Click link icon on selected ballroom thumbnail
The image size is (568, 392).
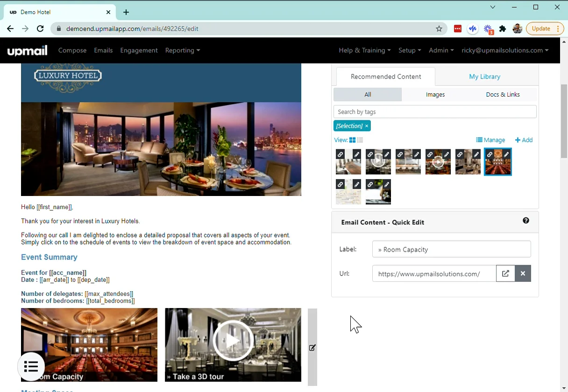490,154
